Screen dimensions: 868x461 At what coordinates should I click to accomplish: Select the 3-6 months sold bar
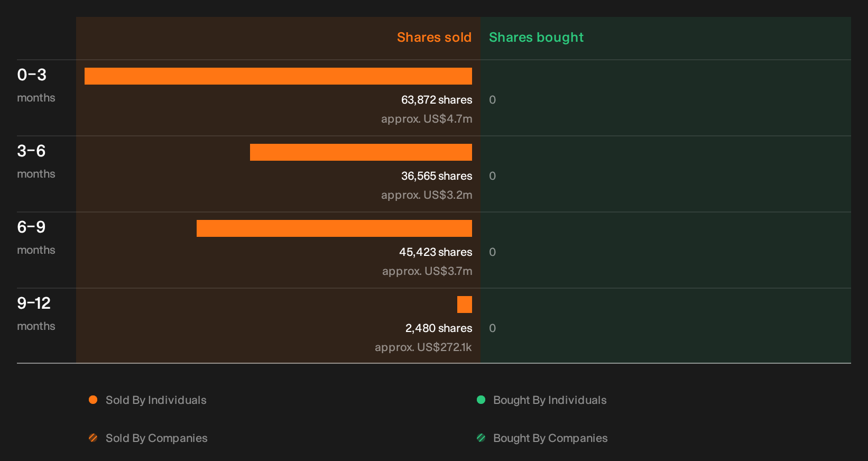point(361,152)
